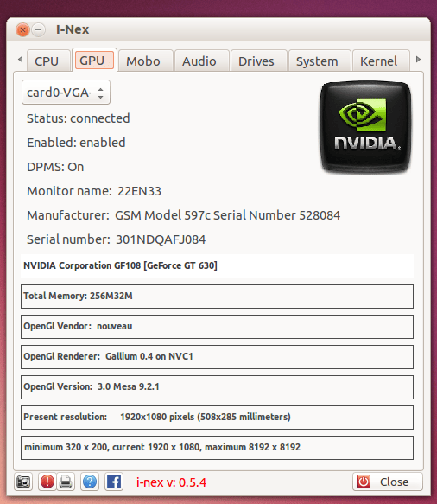Screen dimensions: 437x504
Task: Switch to the Mobo tab
Action: tap(143, 61)
